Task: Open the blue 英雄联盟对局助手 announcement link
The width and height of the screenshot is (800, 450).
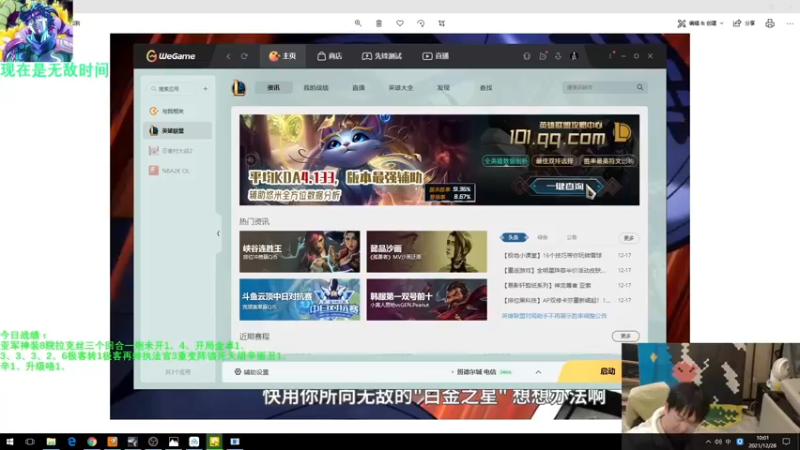Action: (554, 316)
